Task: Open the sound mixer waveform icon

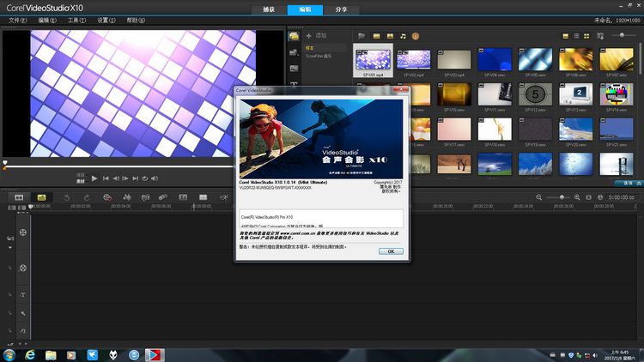Action: [x=127, y=197]
